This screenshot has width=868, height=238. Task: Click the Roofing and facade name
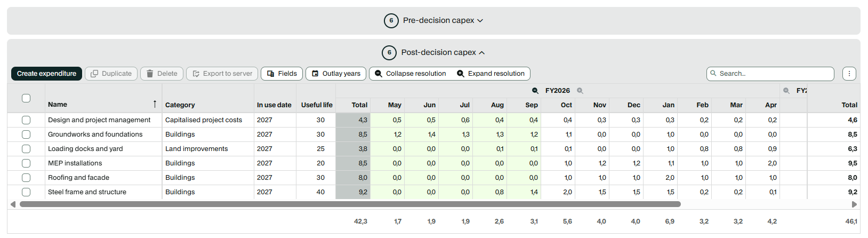(78, 178)
